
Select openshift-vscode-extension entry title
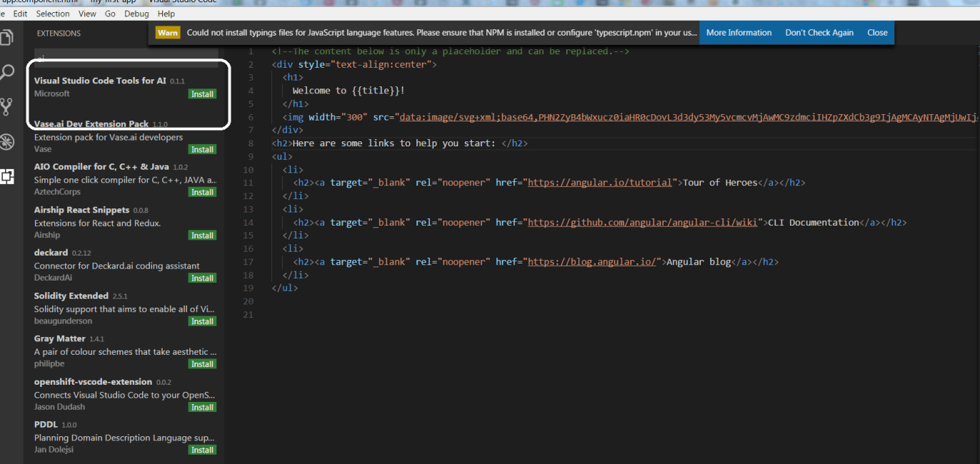tap(93, 382)
